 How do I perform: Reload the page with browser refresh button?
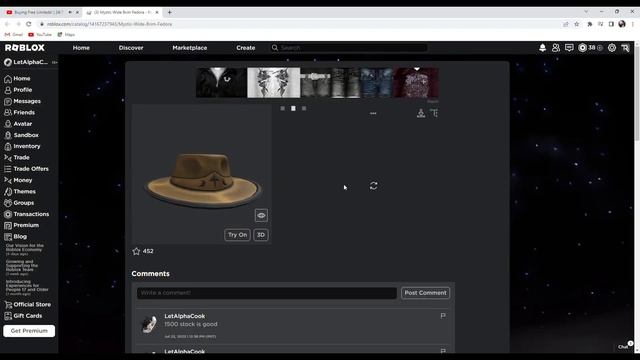pos(29,24)
